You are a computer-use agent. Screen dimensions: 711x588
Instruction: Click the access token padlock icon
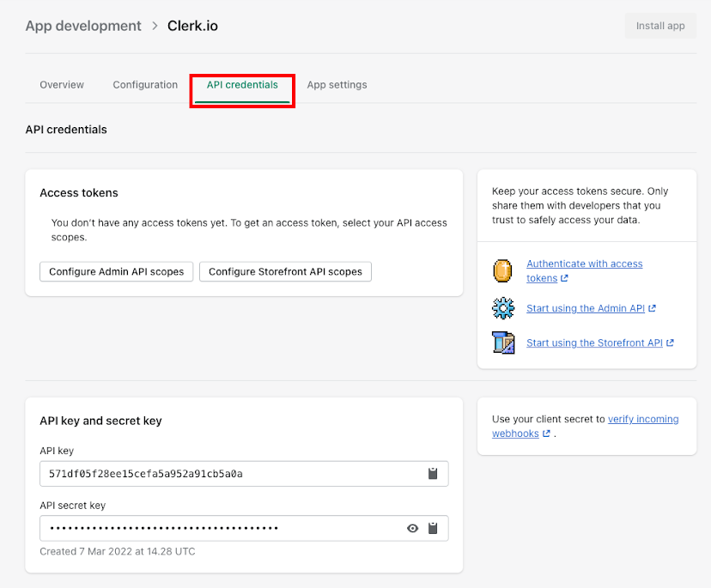503,270
